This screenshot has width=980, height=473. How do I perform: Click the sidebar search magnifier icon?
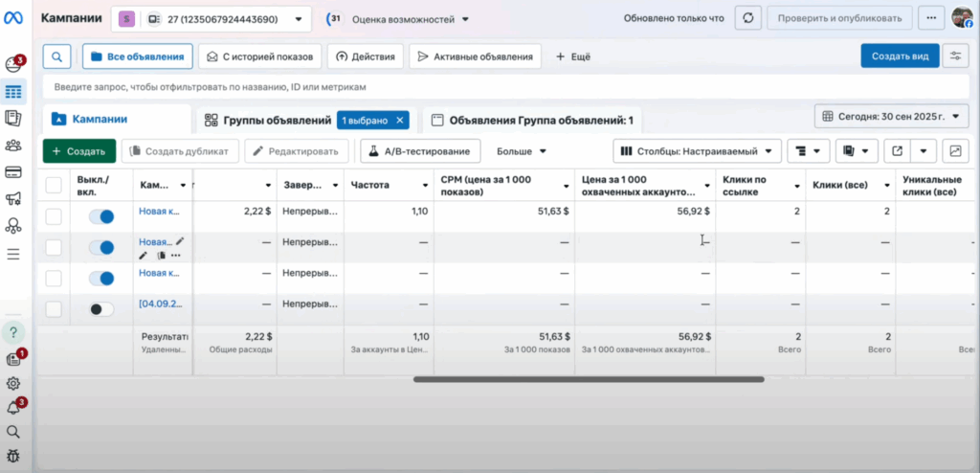(13, 432)
